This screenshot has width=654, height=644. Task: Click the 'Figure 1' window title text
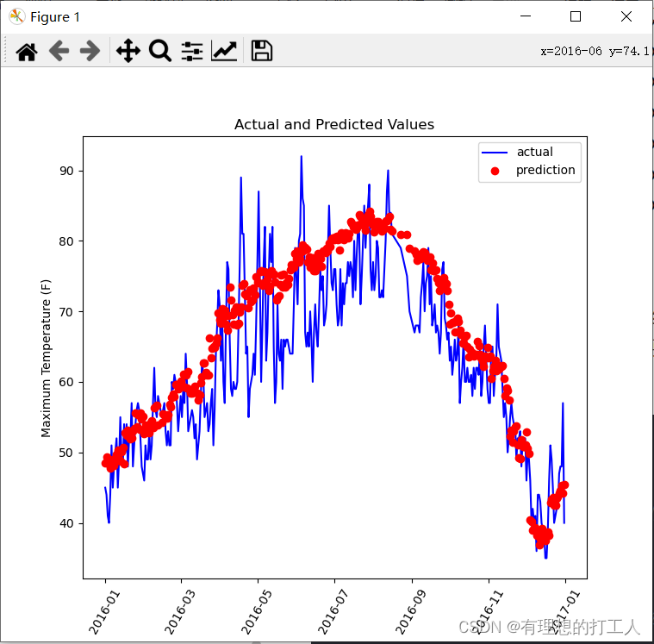tap(54, 16)
